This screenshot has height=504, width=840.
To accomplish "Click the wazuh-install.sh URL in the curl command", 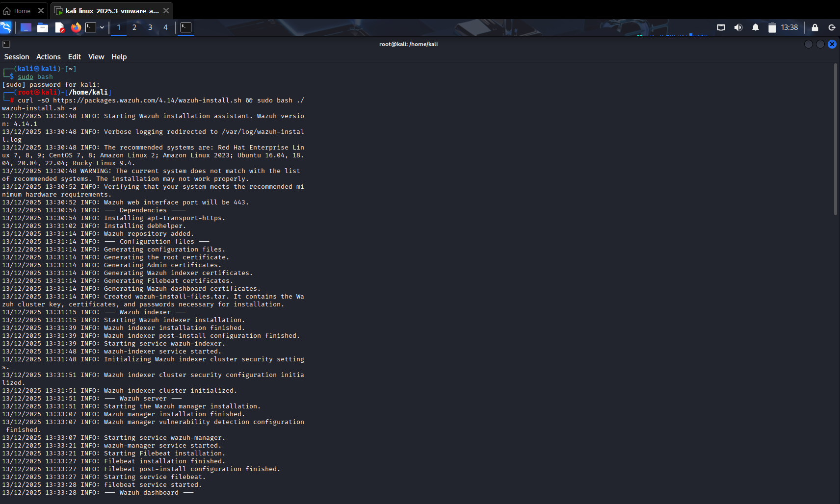I will click(147, 101).
